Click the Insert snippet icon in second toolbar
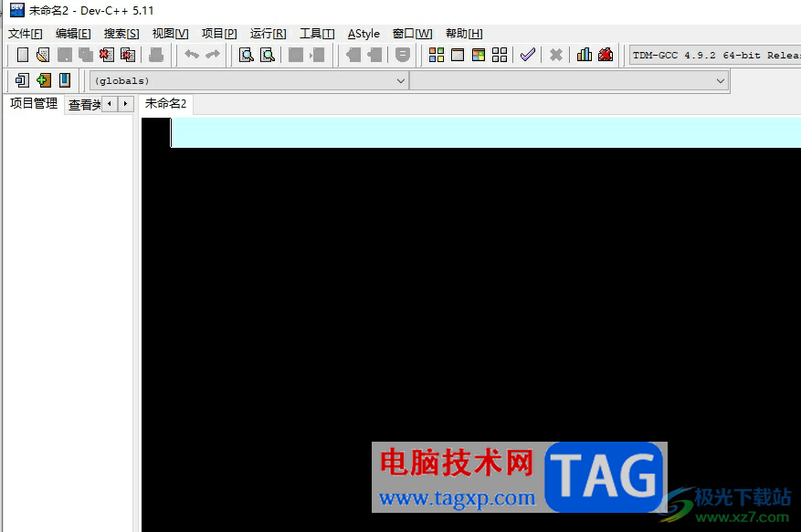The width and height of the screenshot is (801, 532). coord(23,80)
